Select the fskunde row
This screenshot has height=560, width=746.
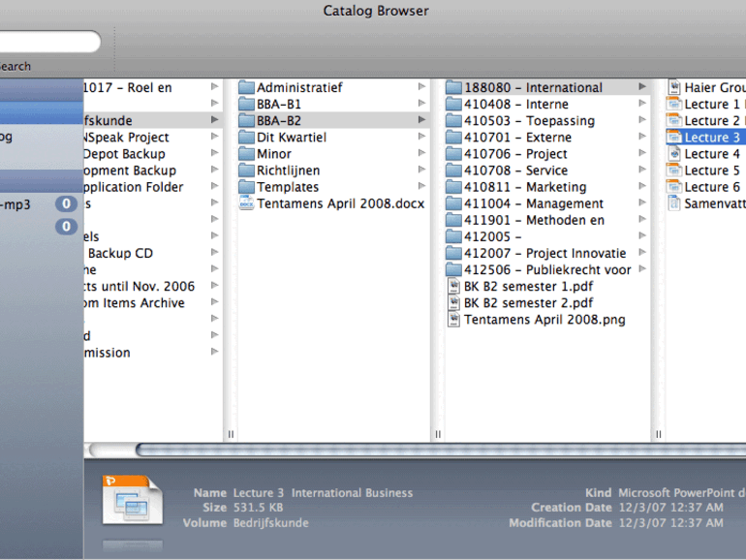153,120
